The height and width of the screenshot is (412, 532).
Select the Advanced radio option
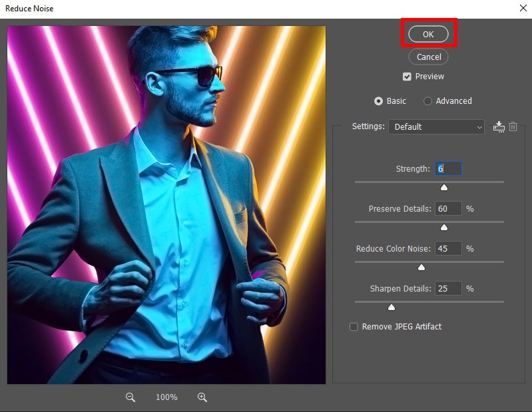(x=427, y=101)
